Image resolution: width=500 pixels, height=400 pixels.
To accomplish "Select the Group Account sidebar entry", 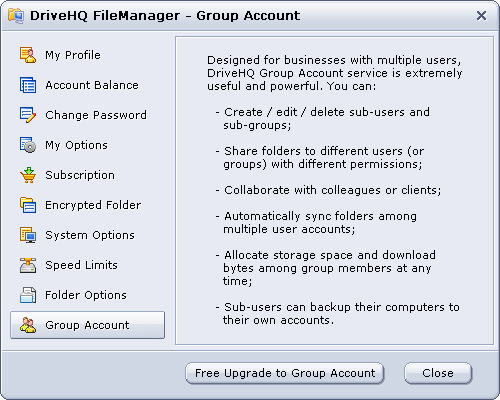I will pyautogui.click(x=87, y=325).
